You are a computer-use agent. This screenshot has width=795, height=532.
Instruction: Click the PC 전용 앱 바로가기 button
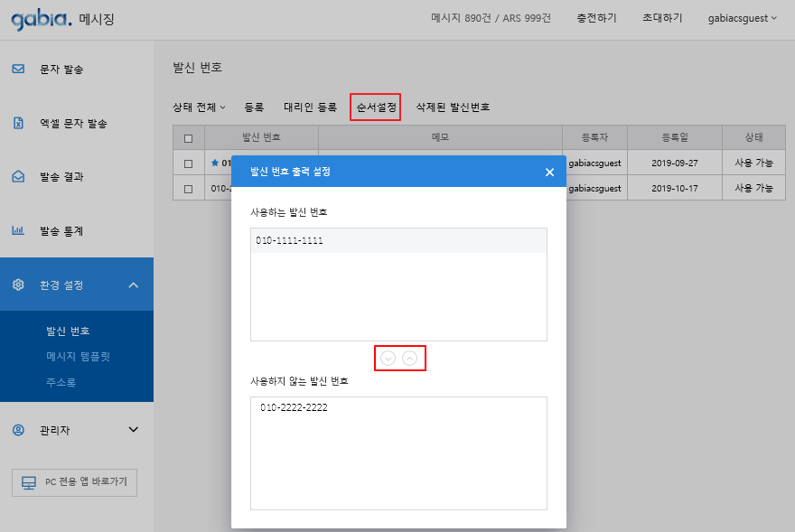coord(74,482)
